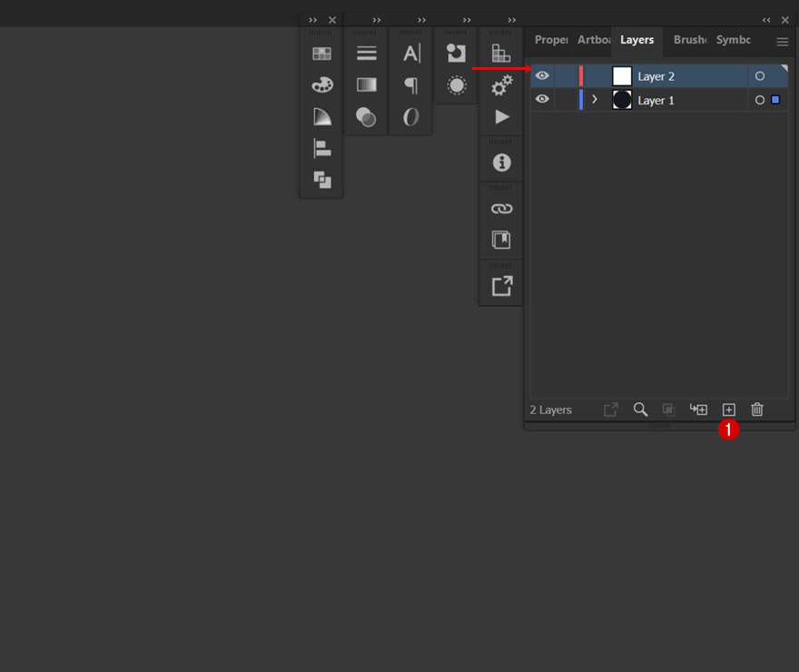Open the Transparency panel icon
The height and width of the screenshot is (672, 799).
pyautogui.click(x=366, y=116)
